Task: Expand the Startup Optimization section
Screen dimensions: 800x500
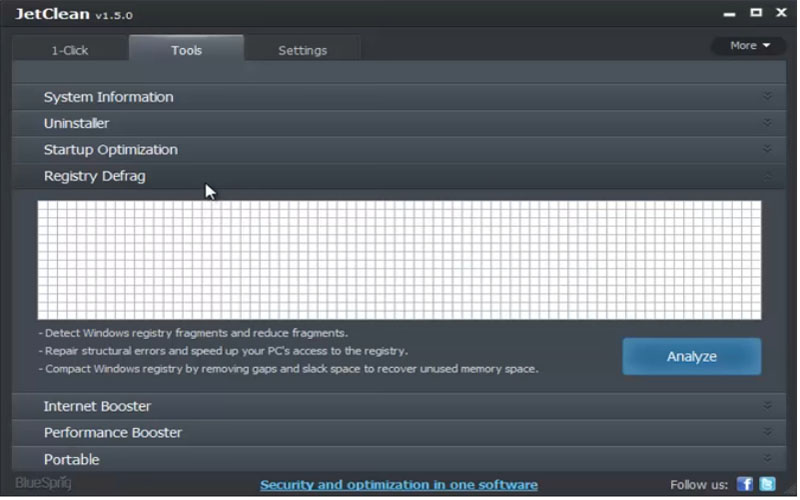Action: click(x=399, y=150)
